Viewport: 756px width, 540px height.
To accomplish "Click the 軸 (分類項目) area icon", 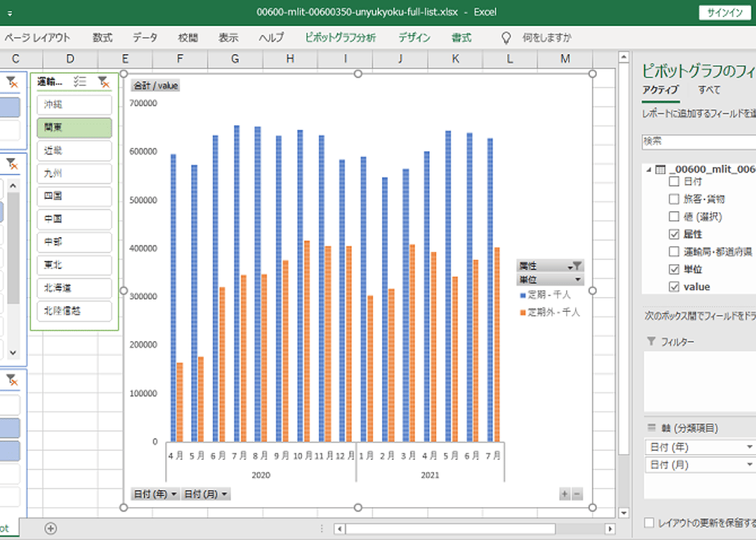I will (x=651, y=427).
